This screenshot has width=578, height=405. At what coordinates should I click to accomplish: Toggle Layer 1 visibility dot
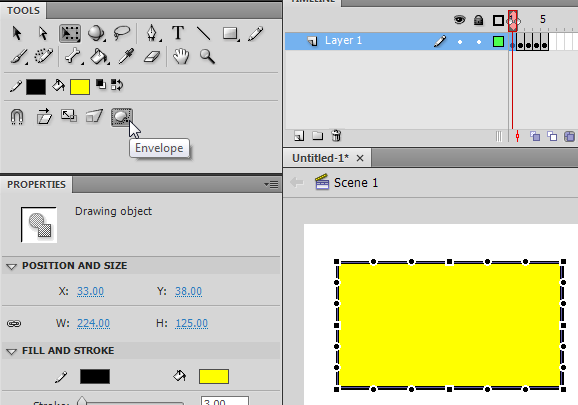click(x=460, y=42)
